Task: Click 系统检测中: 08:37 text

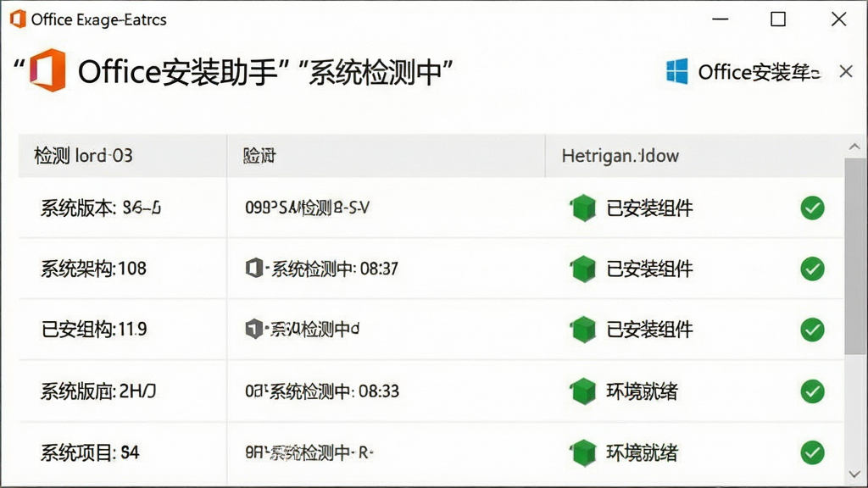Action: click(335, 269)
